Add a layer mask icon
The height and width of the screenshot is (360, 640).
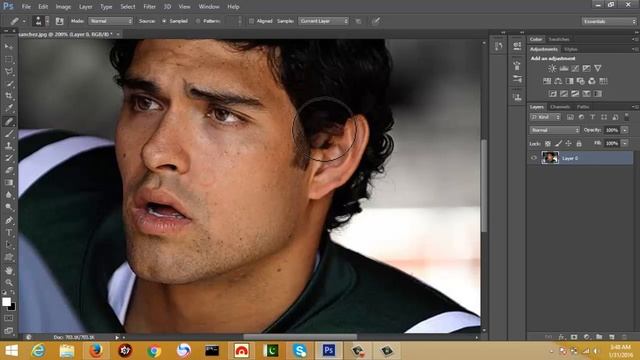point(574,337)
